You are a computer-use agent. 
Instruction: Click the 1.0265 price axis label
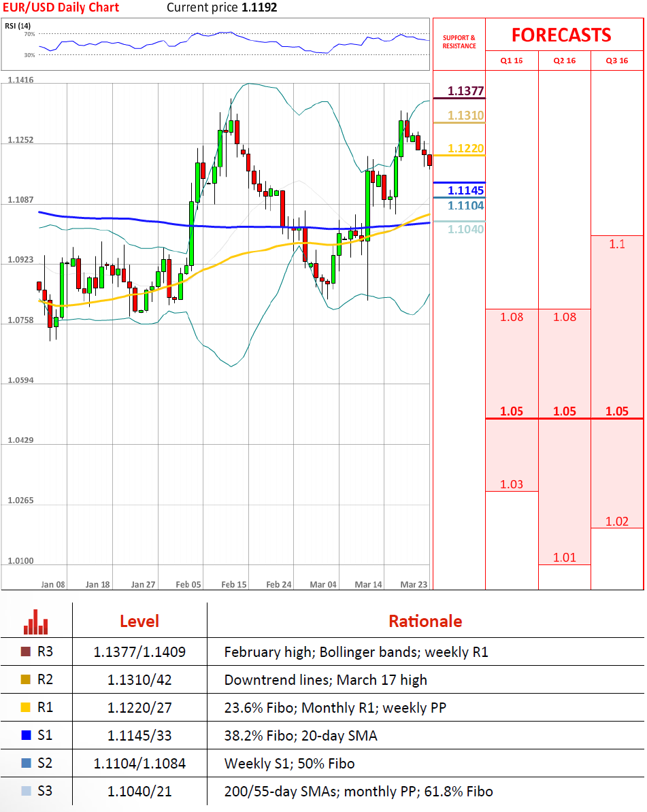pyautogui.click(x=20, y=501)
